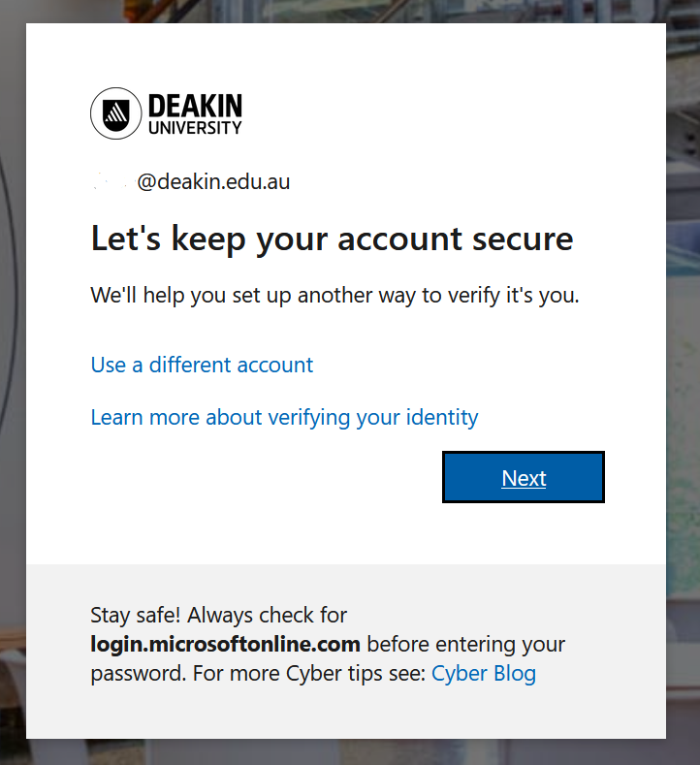Open the 'Use a different account' link
This screenshot has height=765, width=700.
pyautogui.click(x=202, y=365)
